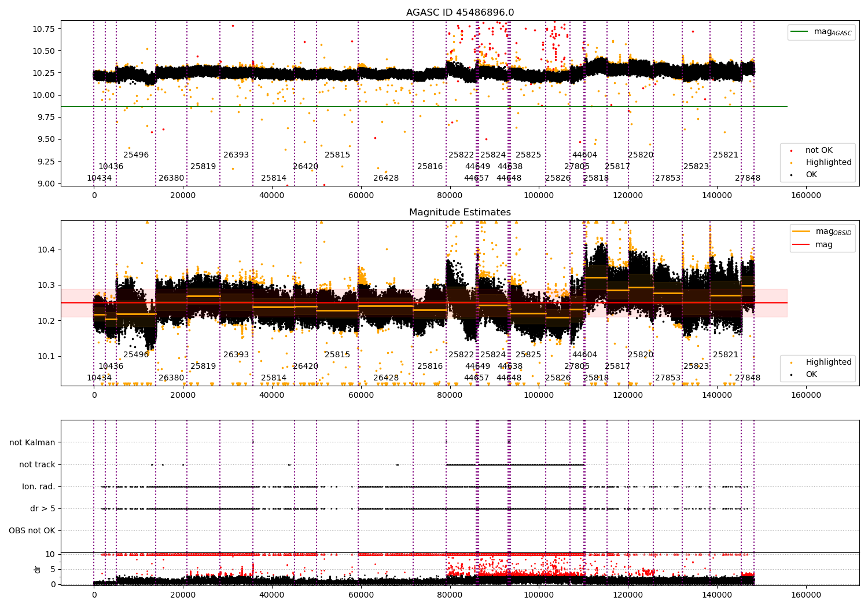Click OBSID label 25822 in the top plot
Screen dimensions: 868x608
[x=461, y=155]
